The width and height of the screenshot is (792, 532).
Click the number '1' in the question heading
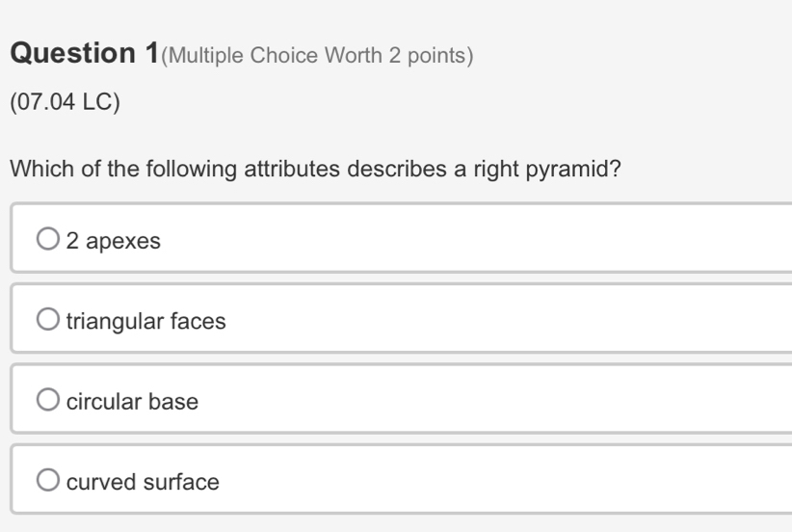(151, 54)
